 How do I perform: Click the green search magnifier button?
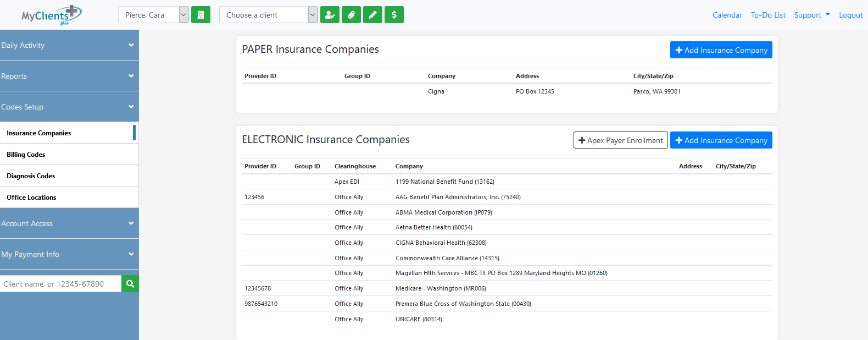130,284
